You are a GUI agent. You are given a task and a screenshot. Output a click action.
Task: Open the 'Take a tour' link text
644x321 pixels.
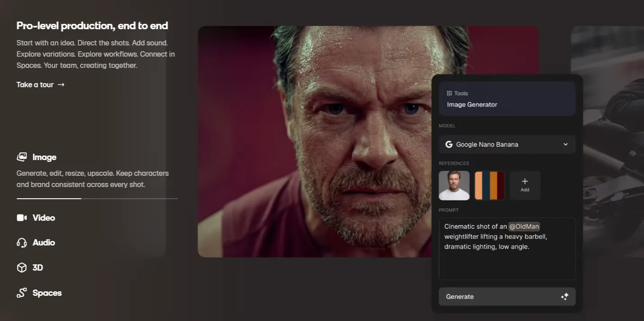click(35, 85)
